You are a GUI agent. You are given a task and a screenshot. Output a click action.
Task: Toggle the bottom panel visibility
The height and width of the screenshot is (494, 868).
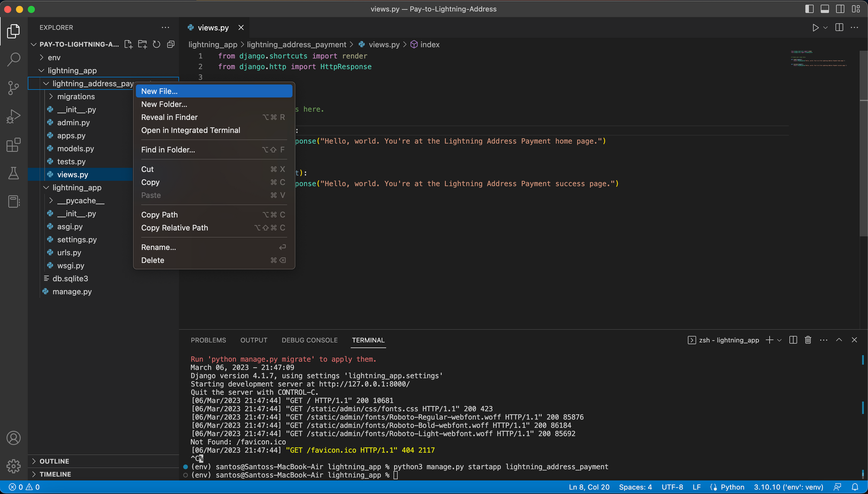pyautogui.click(x=825, y=9)
